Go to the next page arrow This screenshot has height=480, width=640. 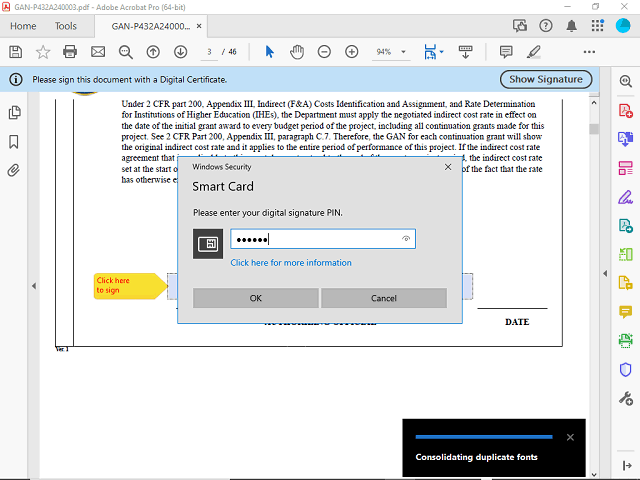coord(180,52)
